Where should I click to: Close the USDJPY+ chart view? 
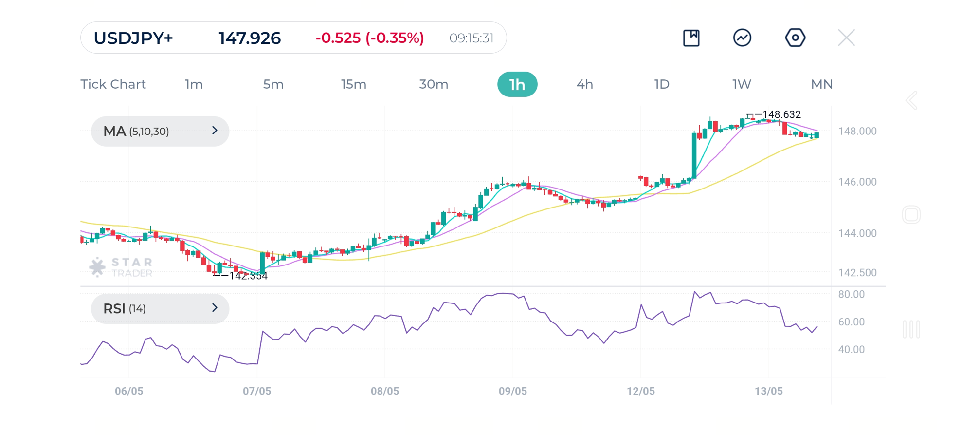pyautogui.click(x=846, y=38)
